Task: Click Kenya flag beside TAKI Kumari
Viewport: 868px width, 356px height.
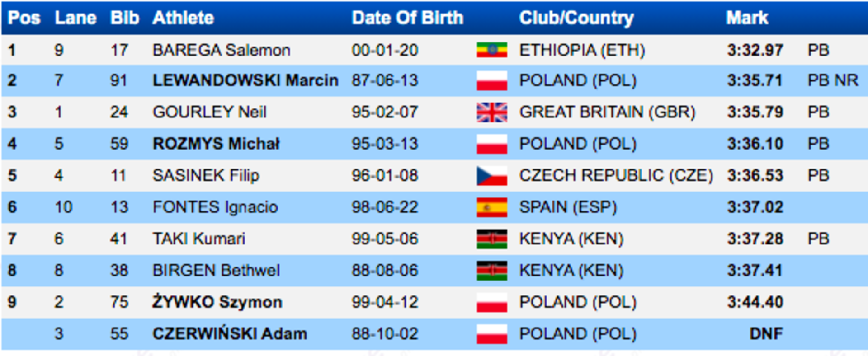Action: (492, 239)
